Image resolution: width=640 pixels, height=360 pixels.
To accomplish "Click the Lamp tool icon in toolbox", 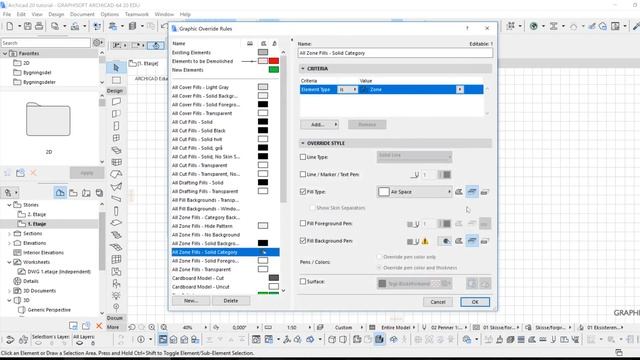I will (116, 295).
